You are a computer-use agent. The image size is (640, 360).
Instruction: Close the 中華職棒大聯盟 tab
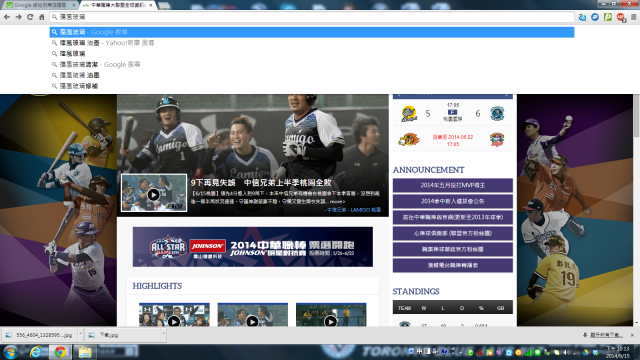(x=151, y=5)
